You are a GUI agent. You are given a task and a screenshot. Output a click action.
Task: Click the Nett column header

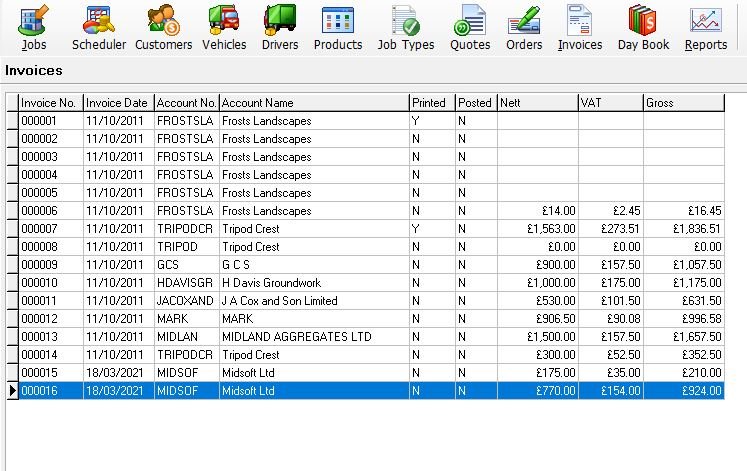pyautogui.click(x=538, y=103)
